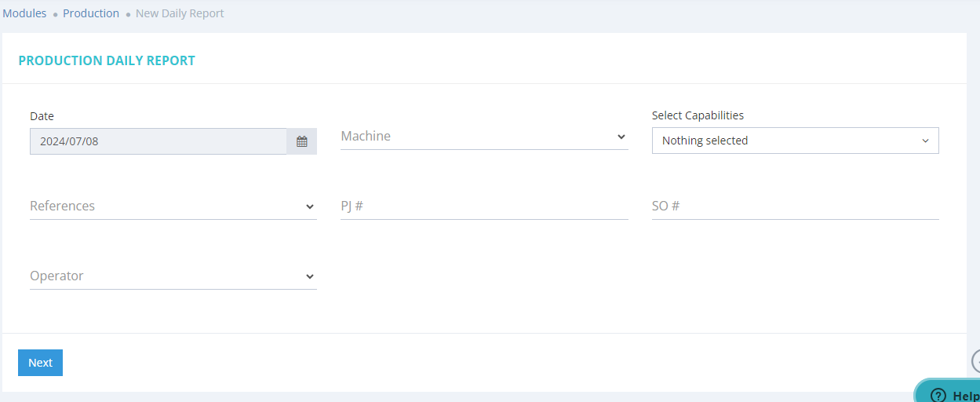
Task: Click the Production Daily Report heading
Action: pos(107,60)
